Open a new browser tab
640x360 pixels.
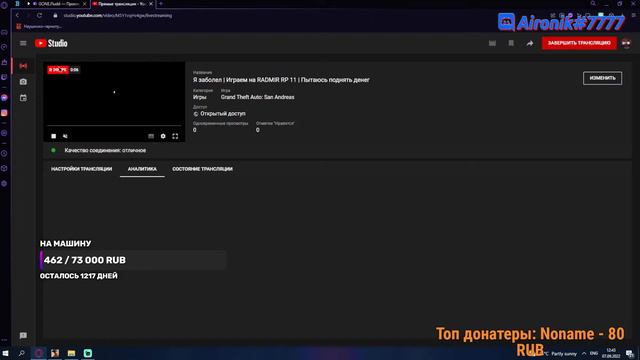[161, 4]
